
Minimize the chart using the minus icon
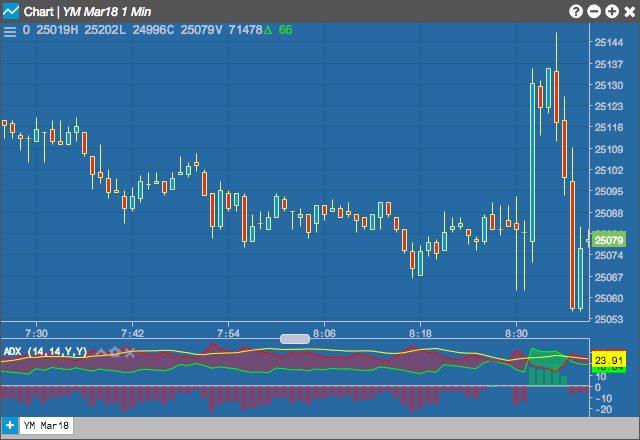tap(594, 11)
